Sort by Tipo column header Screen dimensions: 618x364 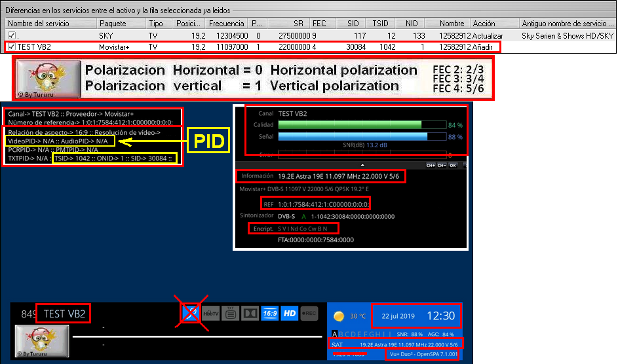pos(159,24)
